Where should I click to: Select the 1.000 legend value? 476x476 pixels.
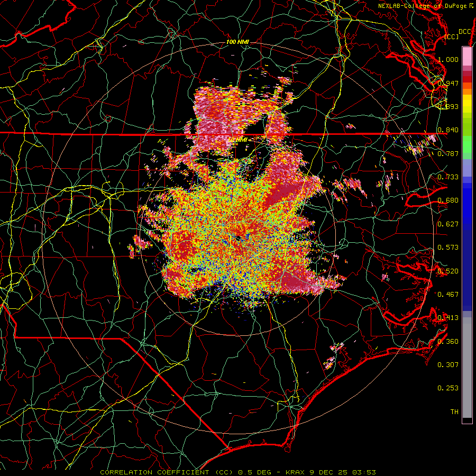click(448, 59)
